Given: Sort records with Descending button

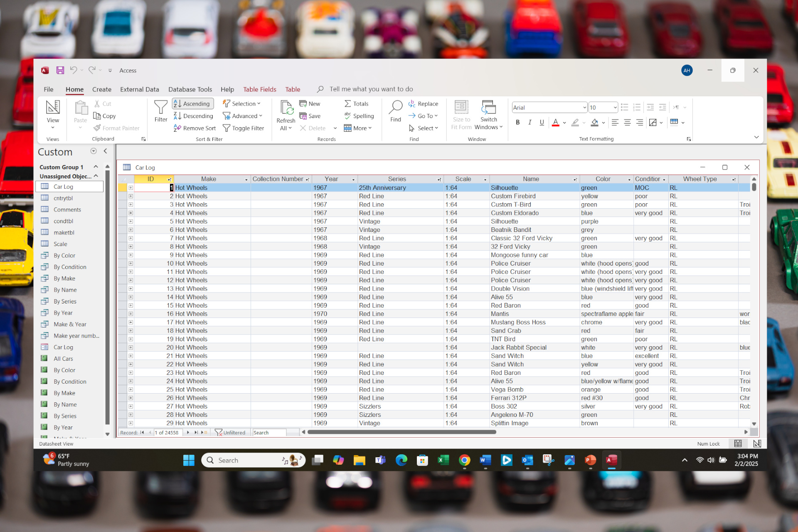Looking at the screenshot, I should tap(193, 116).
